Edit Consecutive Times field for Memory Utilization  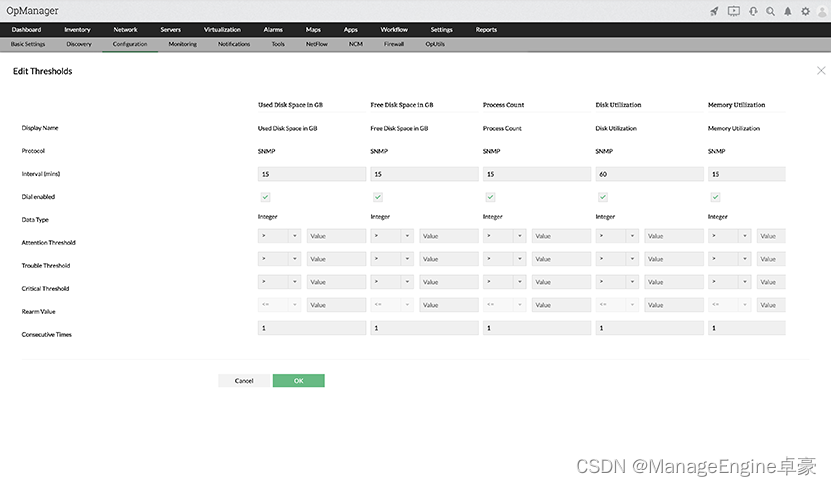746,328
